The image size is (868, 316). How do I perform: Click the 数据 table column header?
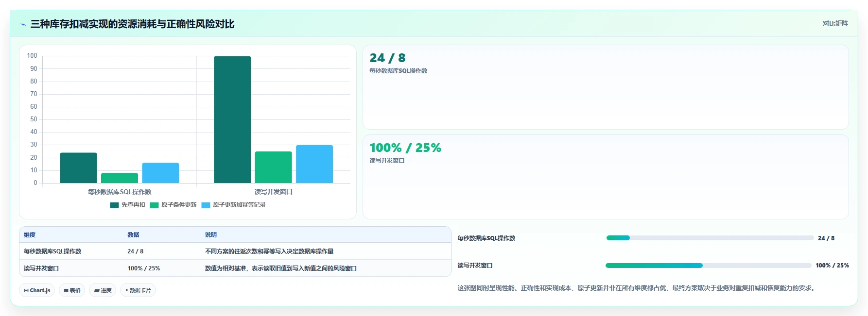coord(133,235)
